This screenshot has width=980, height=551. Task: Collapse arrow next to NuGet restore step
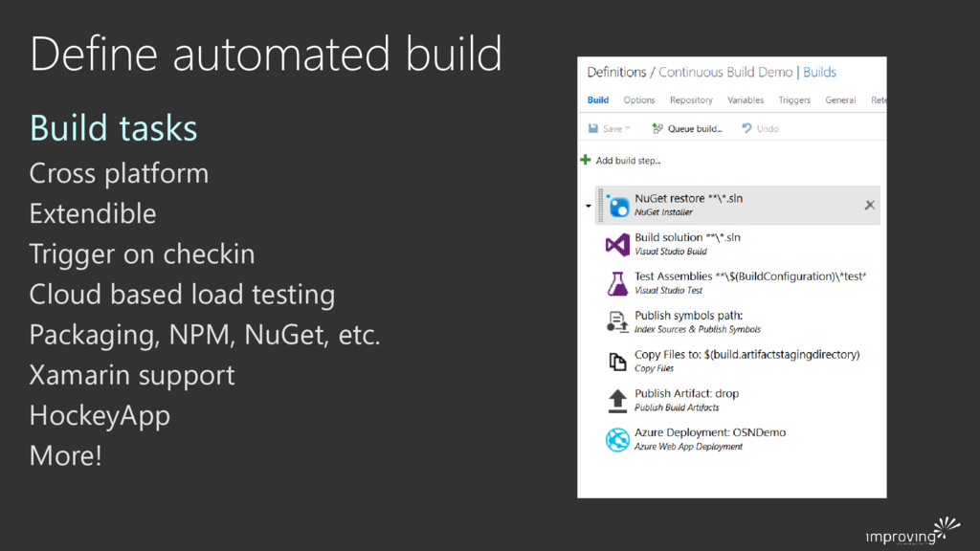[x=589, y=206]
